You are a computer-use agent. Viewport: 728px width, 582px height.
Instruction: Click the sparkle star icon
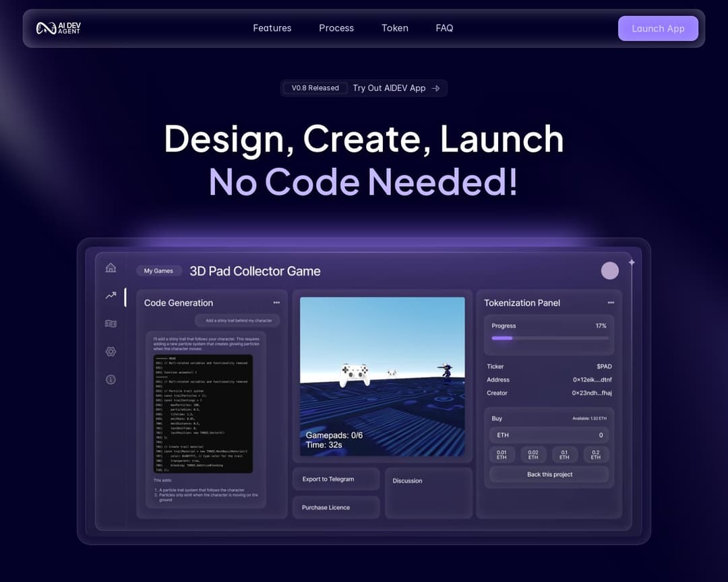[632, 263]
